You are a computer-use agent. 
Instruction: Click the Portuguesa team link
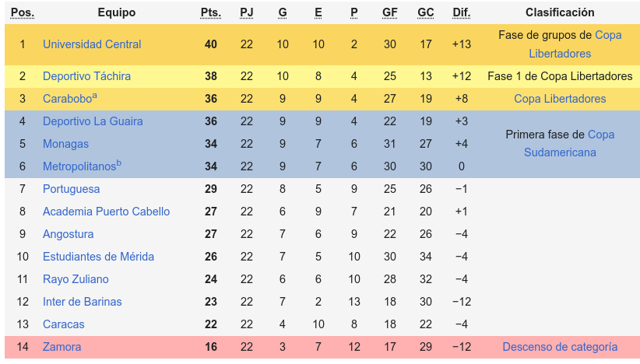[x=71, y=189]
